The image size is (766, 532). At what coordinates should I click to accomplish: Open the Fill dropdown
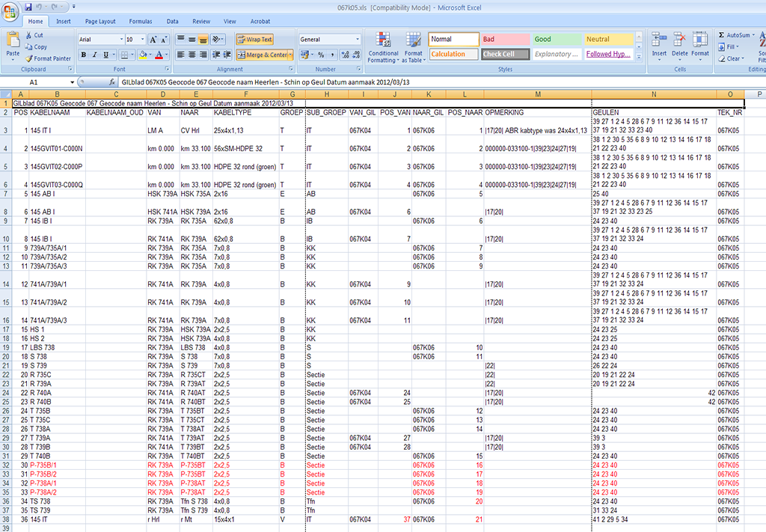[729, 47]
